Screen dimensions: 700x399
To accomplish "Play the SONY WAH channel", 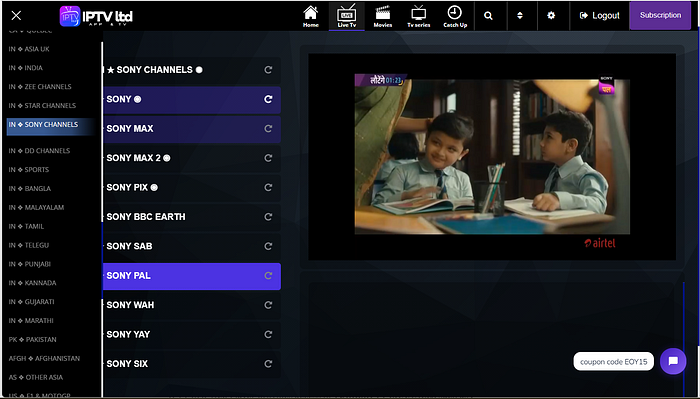I will click(x=192, y=305).
